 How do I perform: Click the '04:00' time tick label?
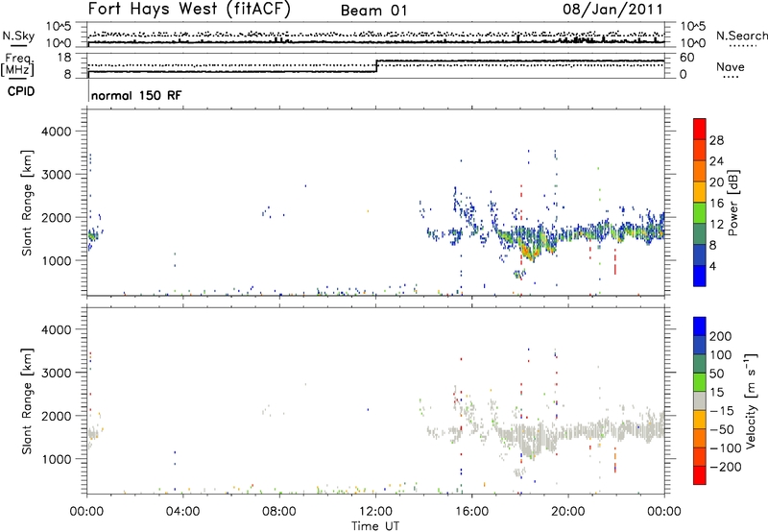coord(182,512)
